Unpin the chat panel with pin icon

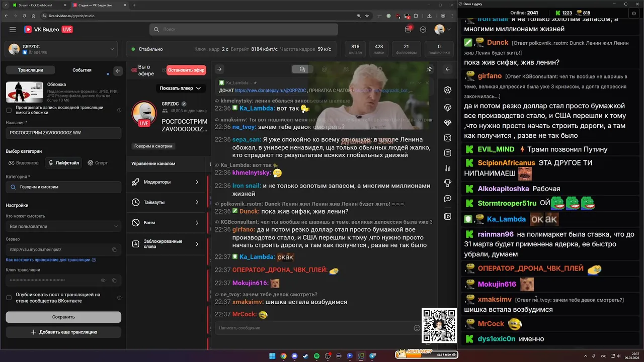coord(429,69)
